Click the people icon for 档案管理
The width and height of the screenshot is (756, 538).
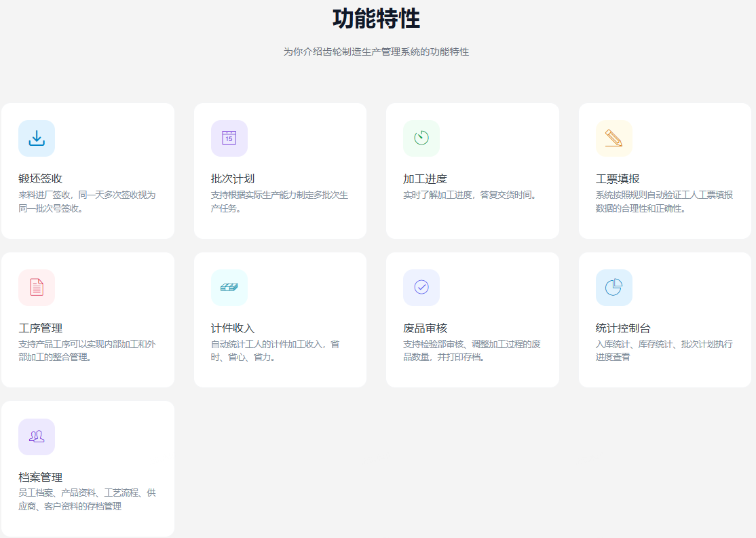click(x=37, y=437)
